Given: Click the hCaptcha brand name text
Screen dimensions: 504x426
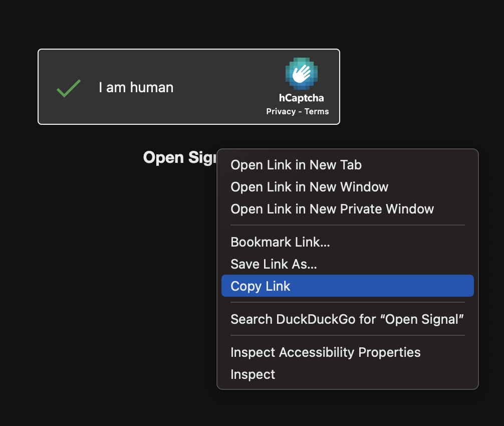Looking at the screenshot, I should [x=301, y=98].
